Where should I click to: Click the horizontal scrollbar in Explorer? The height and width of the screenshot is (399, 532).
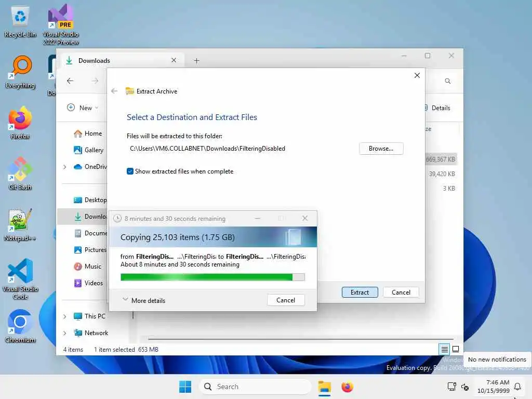click(x=301, y=339)
